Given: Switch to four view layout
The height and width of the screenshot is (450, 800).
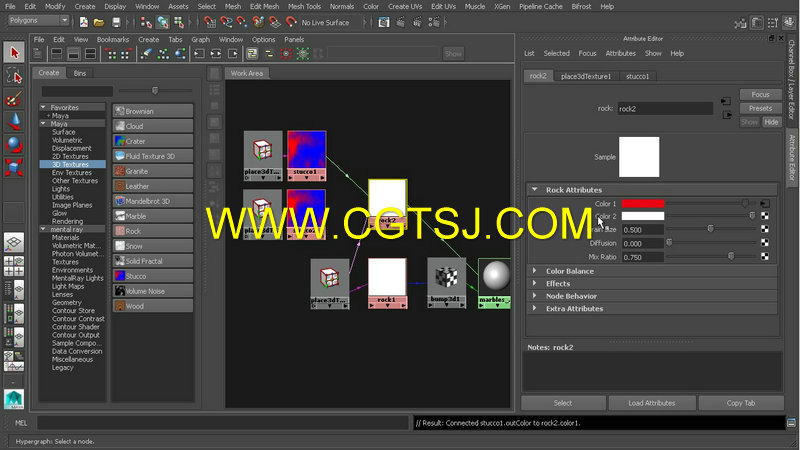Looking at the screenshot, I should (x=14, y=266).
